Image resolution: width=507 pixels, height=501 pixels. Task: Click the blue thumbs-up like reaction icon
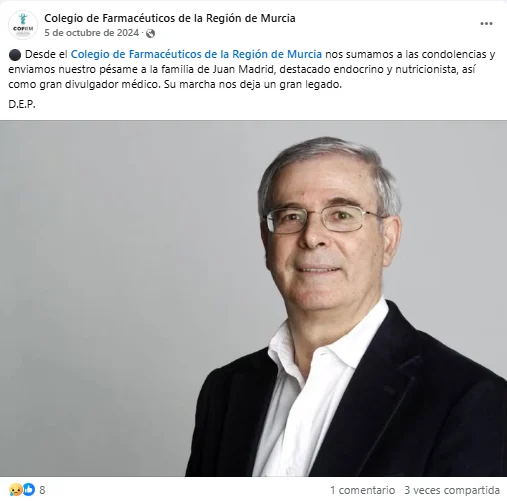coord(28,489)
